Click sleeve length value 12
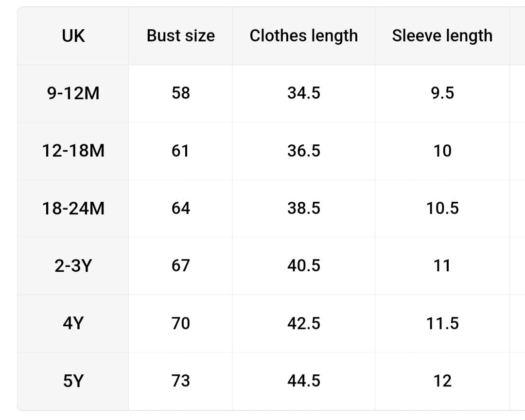The image size is (525, 420). point(442,381)
